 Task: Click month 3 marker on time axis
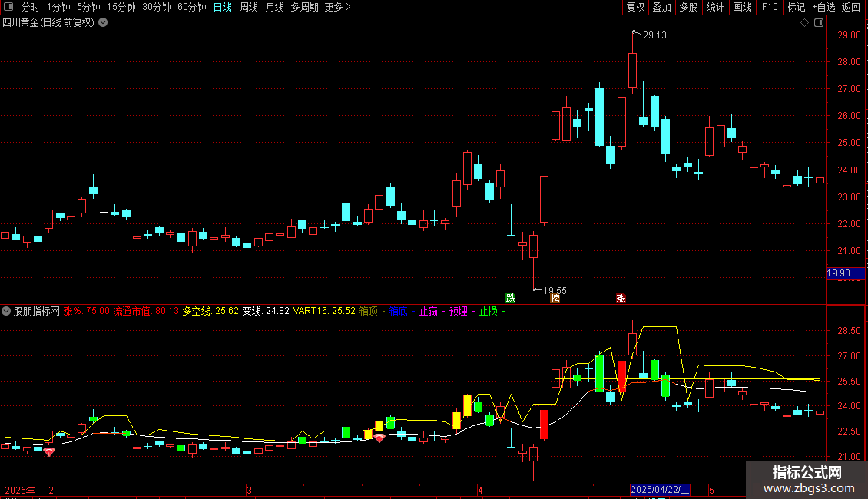pos(249,490)
